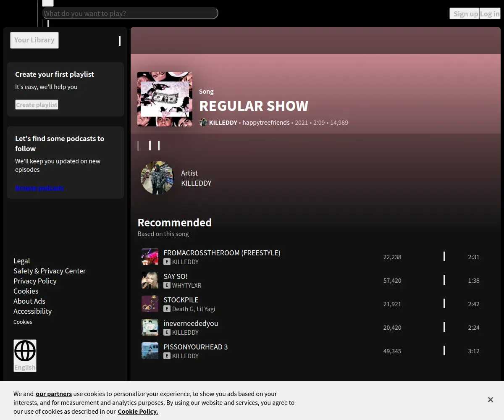This screenshot has height=420, width=504.
Task: Open the PISSONYOURHEAD 3 track thumbnail
Action: pos(150,351)
